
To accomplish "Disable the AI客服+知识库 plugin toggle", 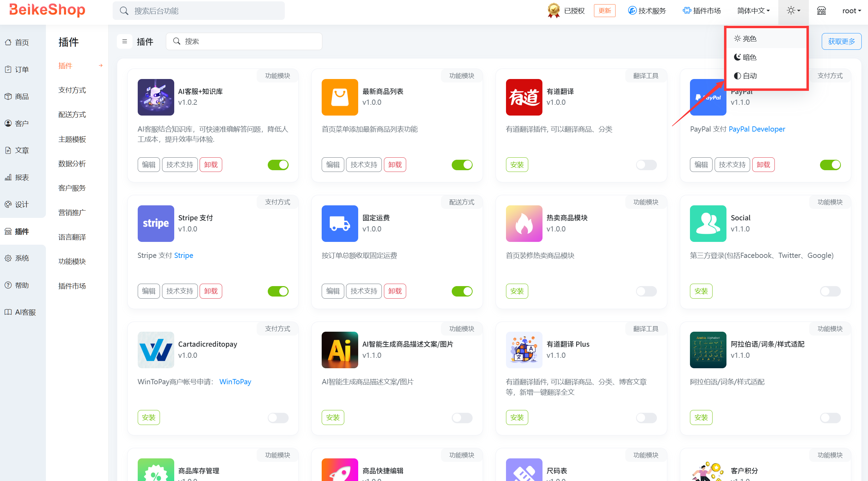I will point(278,165).
